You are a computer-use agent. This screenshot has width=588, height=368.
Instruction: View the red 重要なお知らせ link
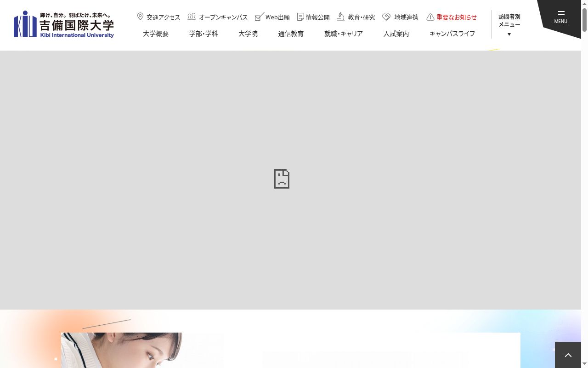click(x=457, y=17)
